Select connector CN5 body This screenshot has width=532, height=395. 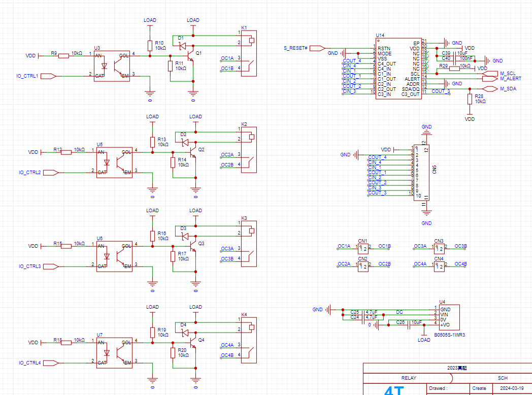[422, 173]
